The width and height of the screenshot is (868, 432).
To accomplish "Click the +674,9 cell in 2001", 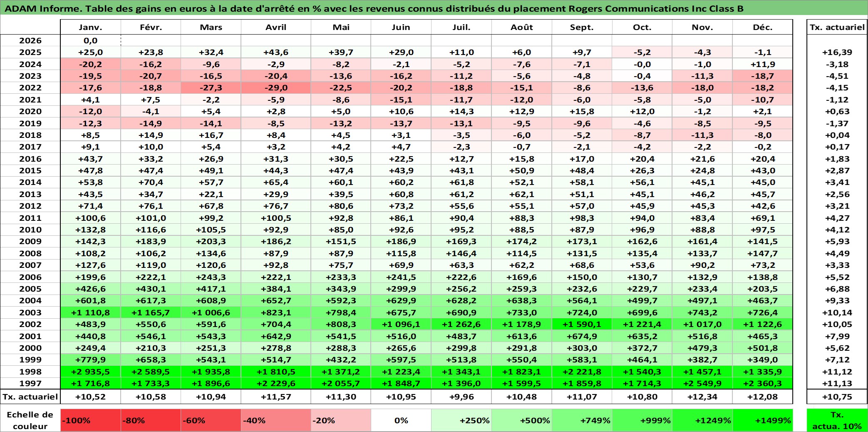I will 582,336.
